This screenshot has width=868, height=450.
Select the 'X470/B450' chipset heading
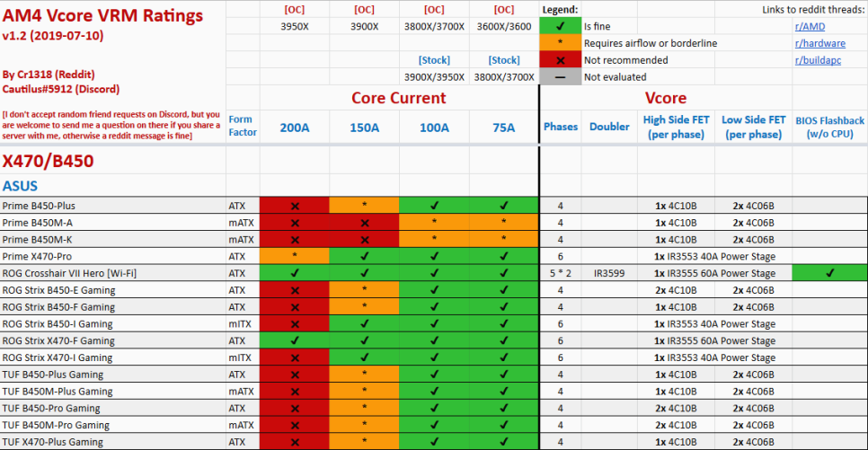tap(49, 161)
